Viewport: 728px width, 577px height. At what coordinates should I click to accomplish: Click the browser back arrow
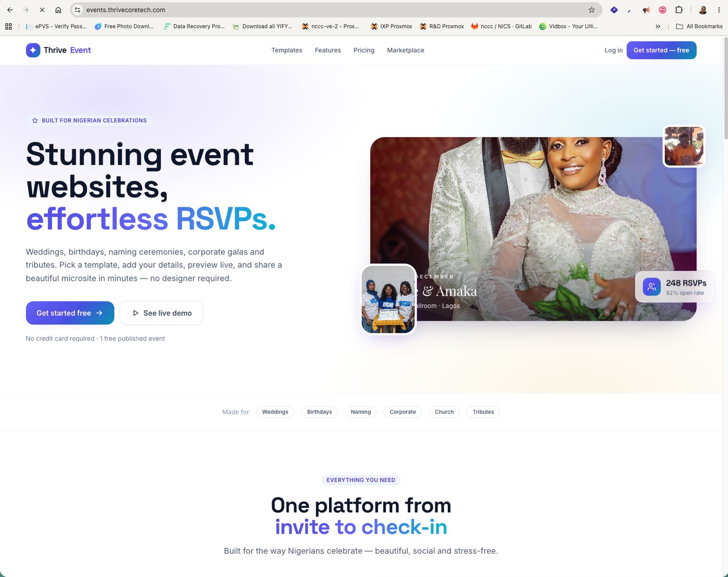[x=10, y=10]
